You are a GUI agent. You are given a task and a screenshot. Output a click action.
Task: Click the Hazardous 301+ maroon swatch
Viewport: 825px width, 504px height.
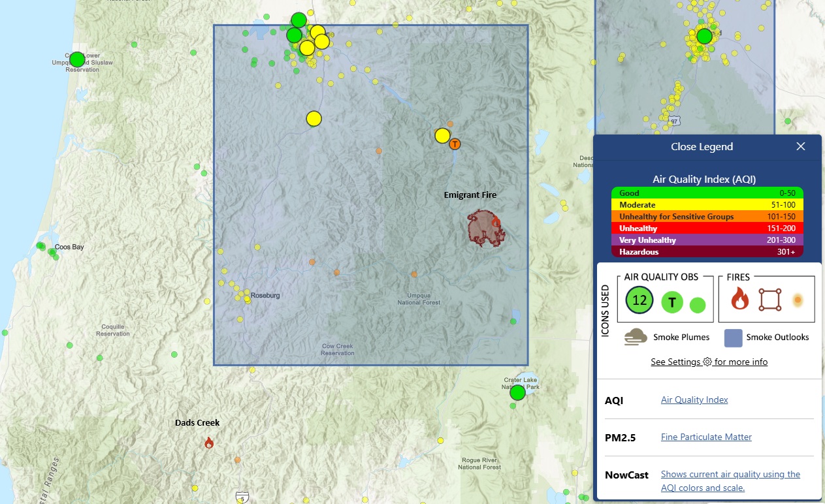tap(707, 252)
